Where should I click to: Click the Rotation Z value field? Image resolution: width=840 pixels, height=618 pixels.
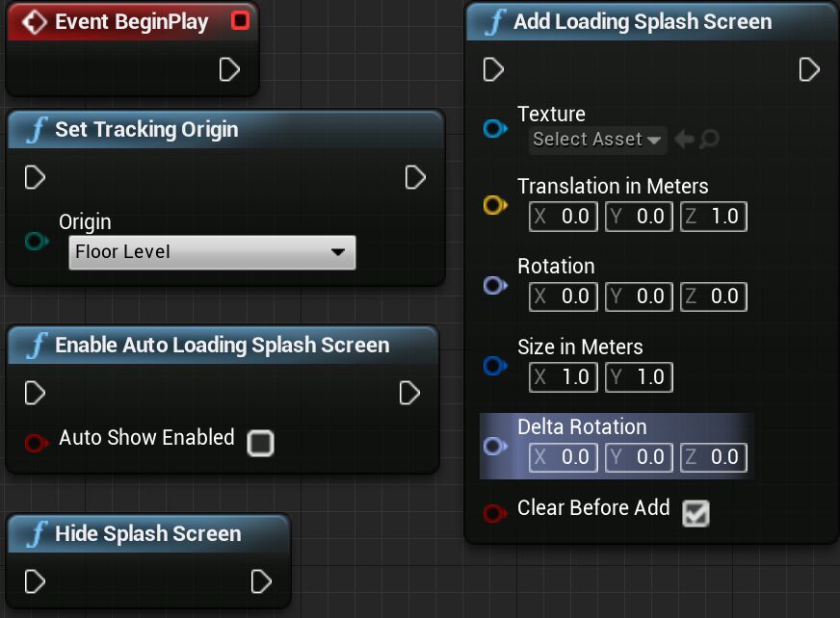pyautogui.click(x=714, y=296)
